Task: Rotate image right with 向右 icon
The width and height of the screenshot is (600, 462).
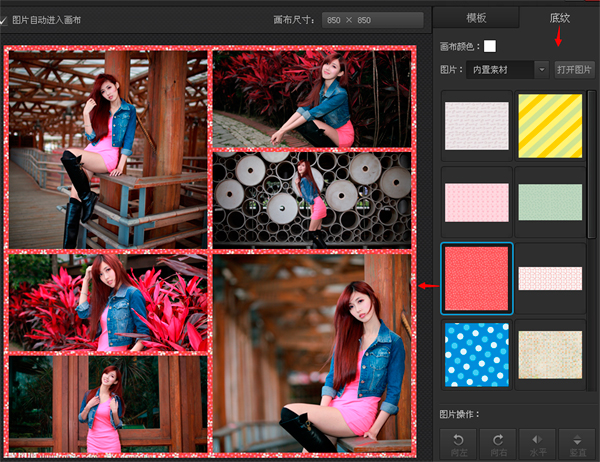Action: (498, 444)
